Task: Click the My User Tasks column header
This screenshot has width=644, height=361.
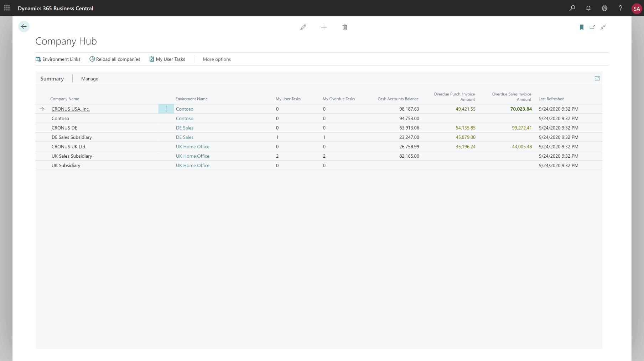Action: click(288, 99)
